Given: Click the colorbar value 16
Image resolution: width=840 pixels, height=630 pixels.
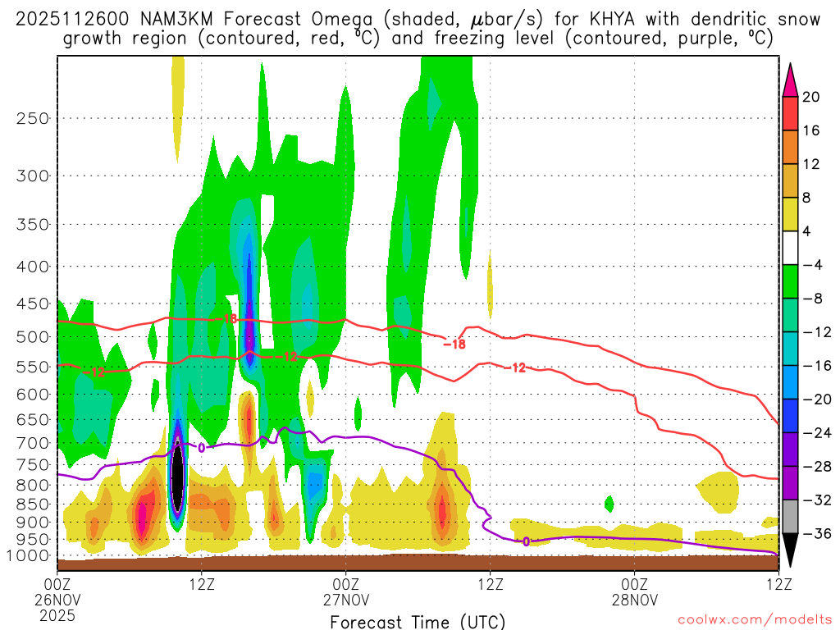Looking at the screenshot, I should pos(811,130).
